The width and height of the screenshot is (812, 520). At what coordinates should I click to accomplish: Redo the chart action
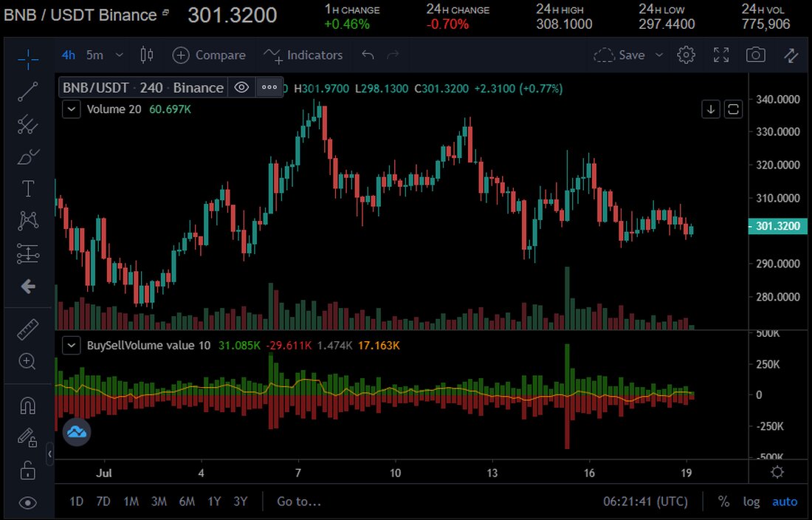tap(393, 55)
